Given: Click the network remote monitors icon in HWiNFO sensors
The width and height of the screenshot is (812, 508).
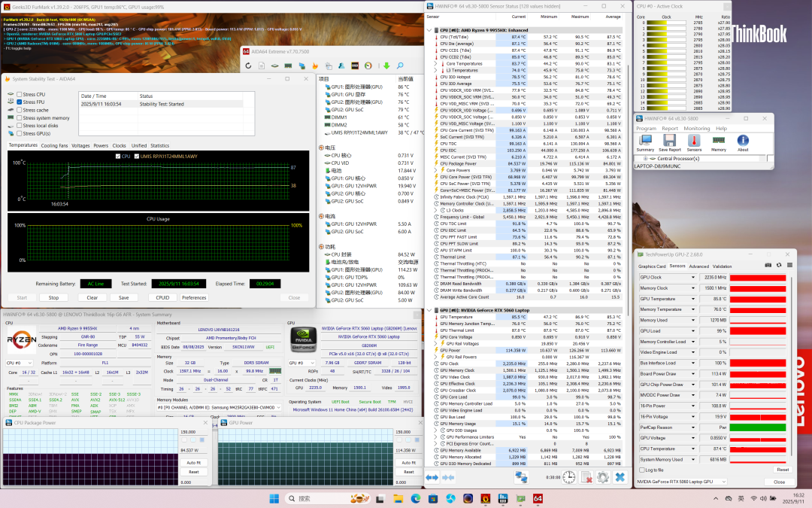Looking at the screenshot, I should (x=521, y=477).
